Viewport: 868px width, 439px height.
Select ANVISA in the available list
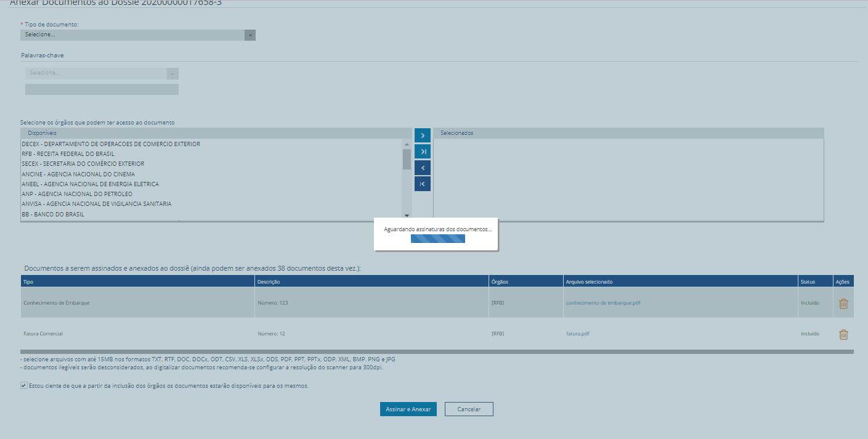tap(96, 204)
